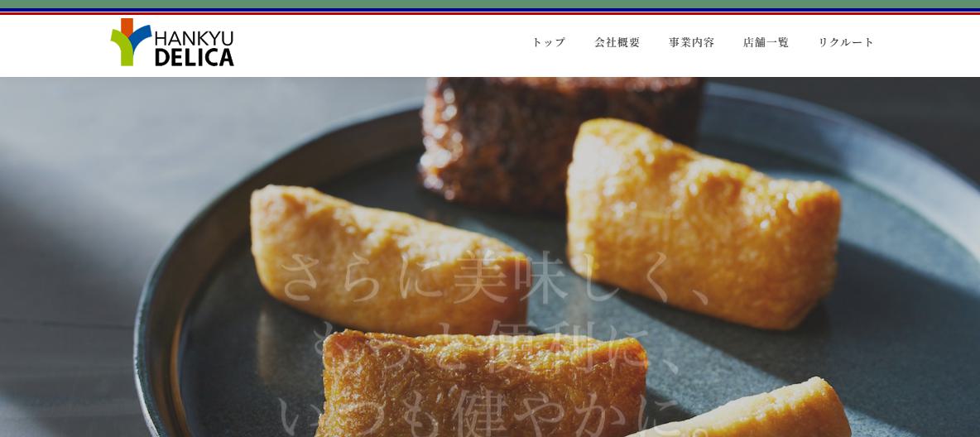Screen dimensions: 980x437
Task: Open the 店舗一覧 store list link
Action: (766, 42)
